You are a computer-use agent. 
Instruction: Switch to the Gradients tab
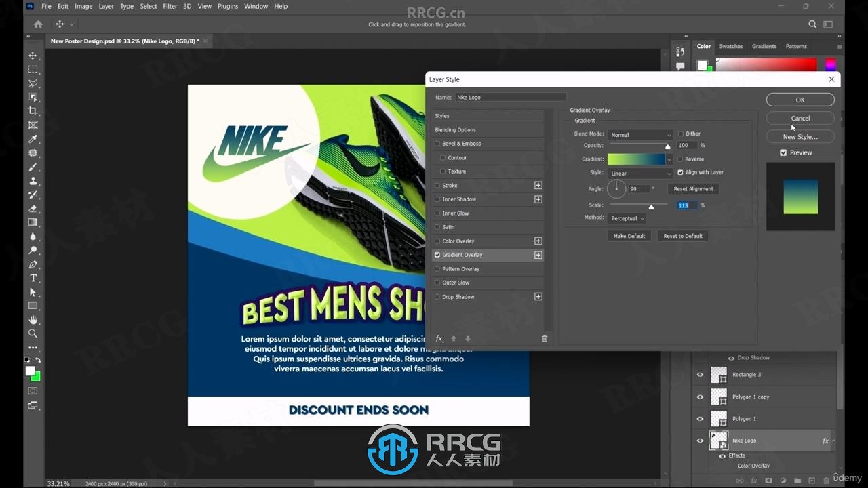[764, 46]
